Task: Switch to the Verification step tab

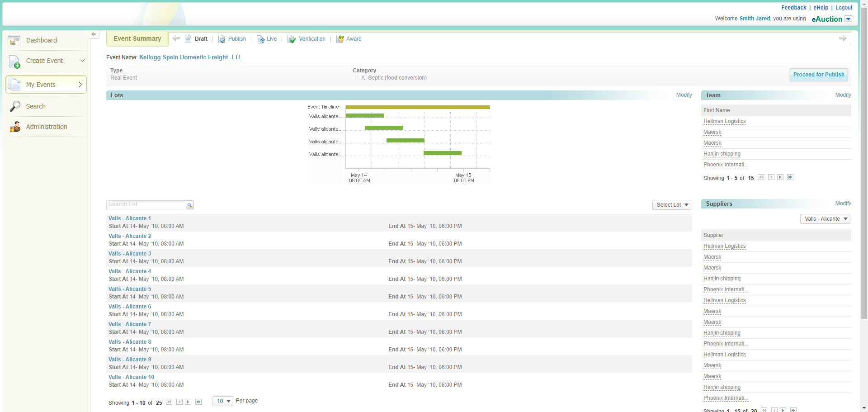Action: [307, 39]
